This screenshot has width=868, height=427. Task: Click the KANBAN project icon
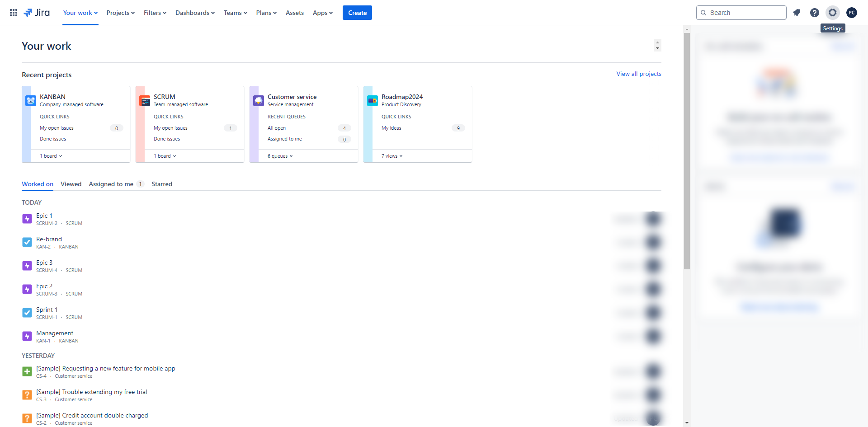pos(31,101)
